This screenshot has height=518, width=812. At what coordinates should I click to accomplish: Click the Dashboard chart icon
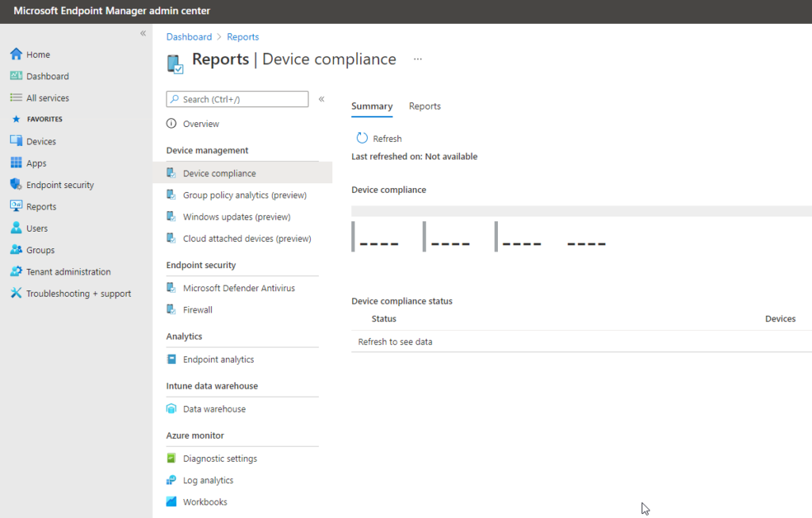(x=16, y=75)
